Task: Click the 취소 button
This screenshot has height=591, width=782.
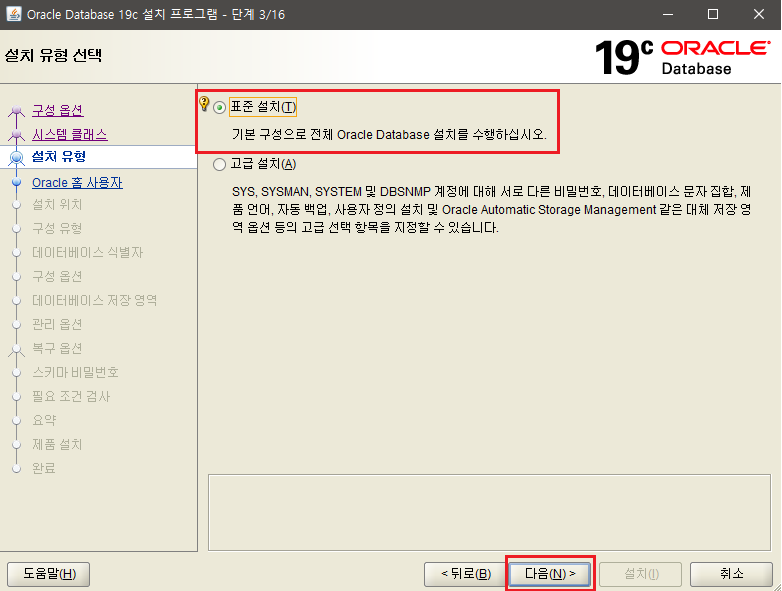Action: (x=731, y=574)
